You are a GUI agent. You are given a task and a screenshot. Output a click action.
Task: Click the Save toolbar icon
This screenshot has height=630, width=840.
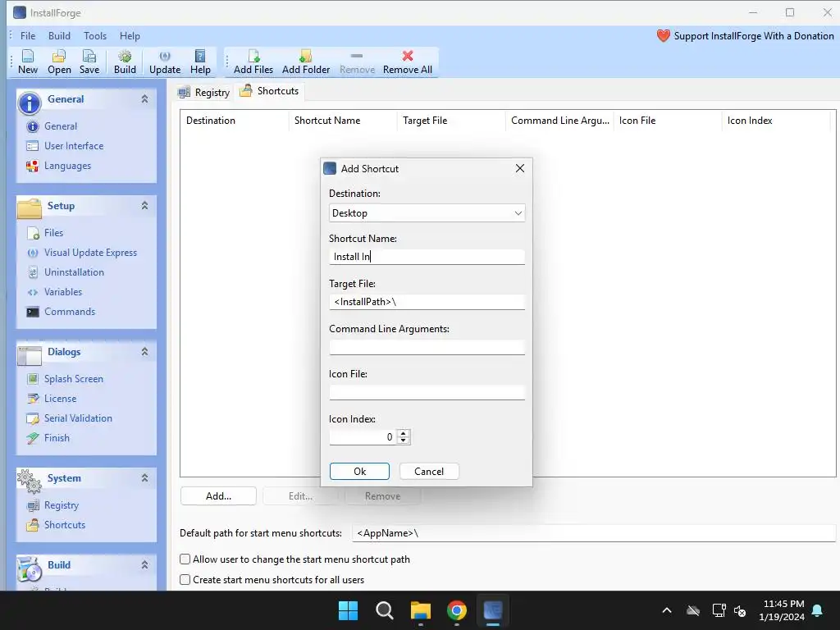tap(89, 62)
